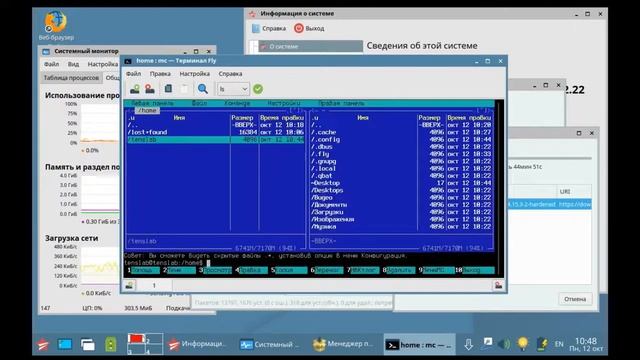Click F4 Правка key in mc bar
Image resolution: width=640 pixels, height=360 pixels.
pyautogui.click(x=251, y=270)
